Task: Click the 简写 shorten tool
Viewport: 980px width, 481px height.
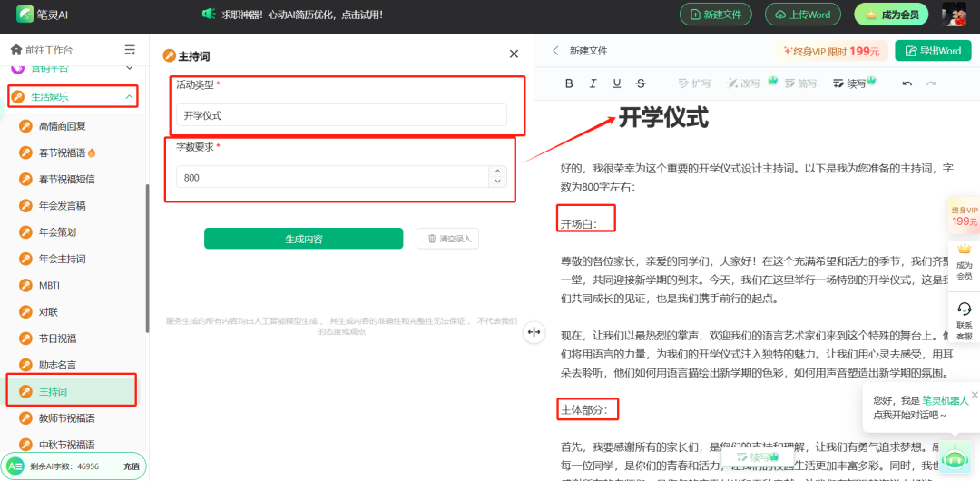Action: tap(800, 83)
